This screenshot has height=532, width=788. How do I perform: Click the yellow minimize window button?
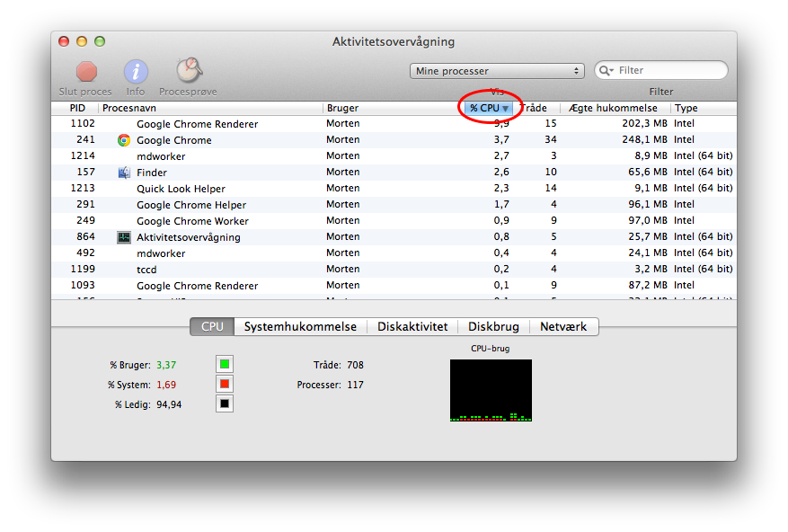pyautogui.click(x=82, y=41)
